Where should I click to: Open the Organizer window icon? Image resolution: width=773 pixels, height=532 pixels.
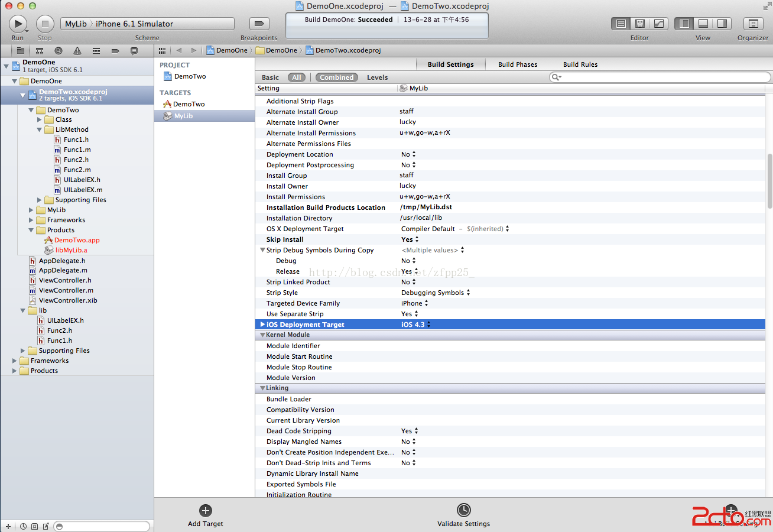pyautogui.click(x=753, y=24)
